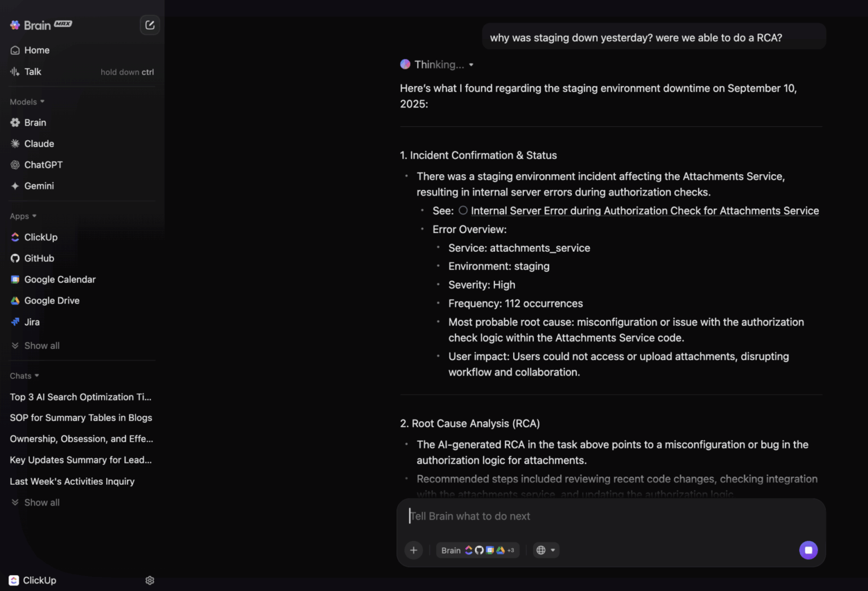This screenshot has height=591, width=868.
Task: Open the GitHub app
Action: click(x=39, y=258)
